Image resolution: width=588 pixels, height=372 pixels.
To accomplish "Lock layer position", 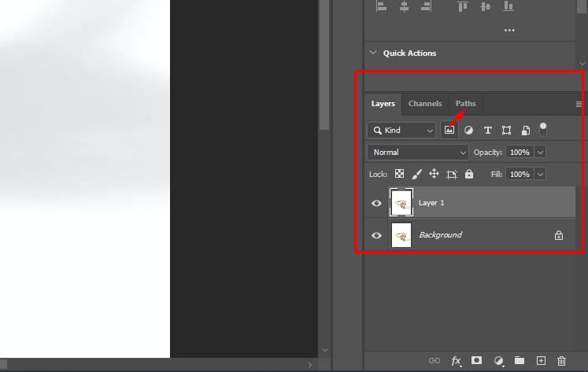I will (x=434, y=174).
